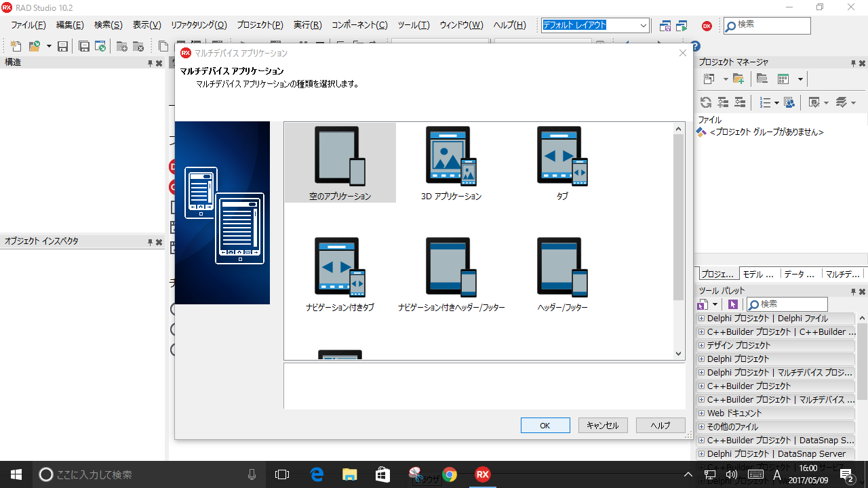Click the Tool Palette pointer icon

point(732,304)
